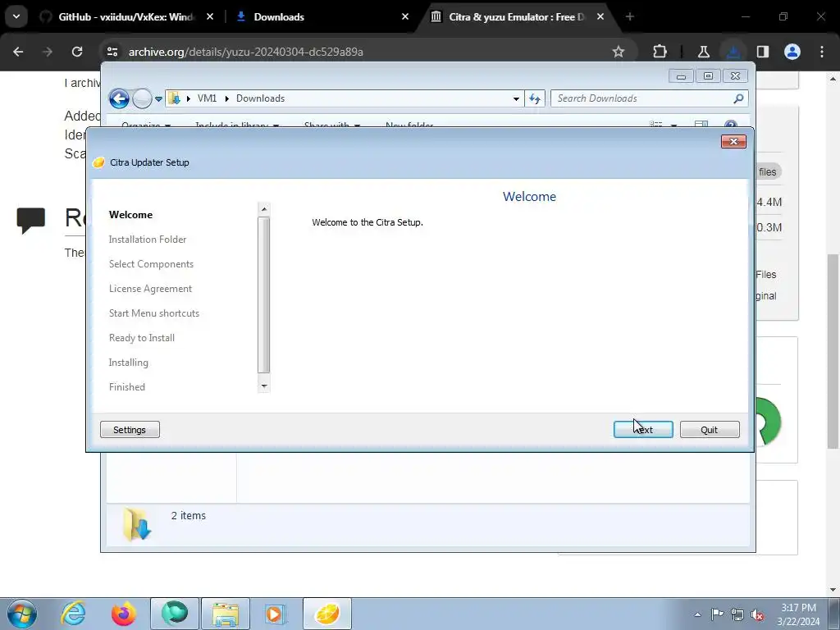The height and width of the screenshot is (630, 840).
Task: Click the muted volume tray icon
Action: tap(757, 615)
